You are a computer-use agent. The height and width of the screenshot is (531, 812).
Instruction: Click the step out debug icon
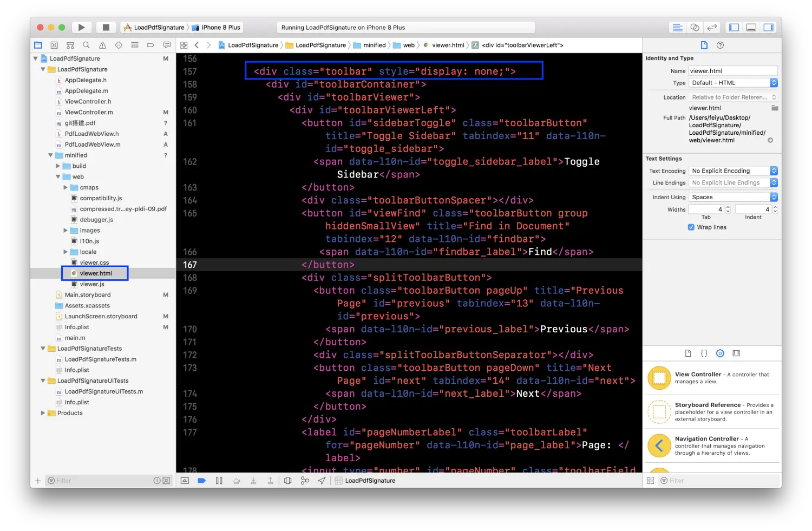click(270, 481)
